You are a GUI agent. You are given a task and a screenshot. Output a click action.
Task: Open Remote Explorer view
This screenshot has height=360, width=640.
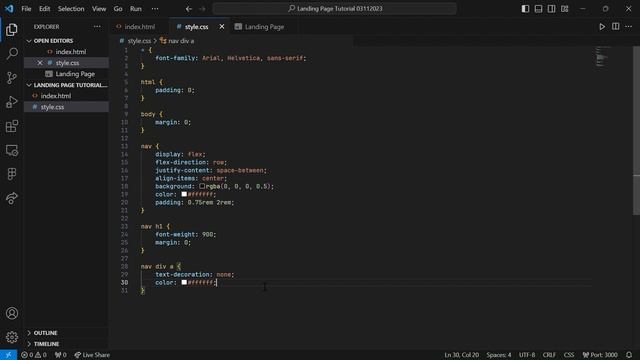click(12, 150)
